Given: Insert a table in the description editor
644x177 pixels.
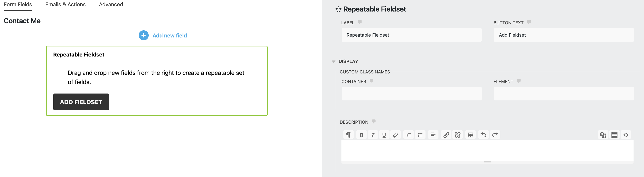Looking at the screenshot, I should (x=470, y=135).
